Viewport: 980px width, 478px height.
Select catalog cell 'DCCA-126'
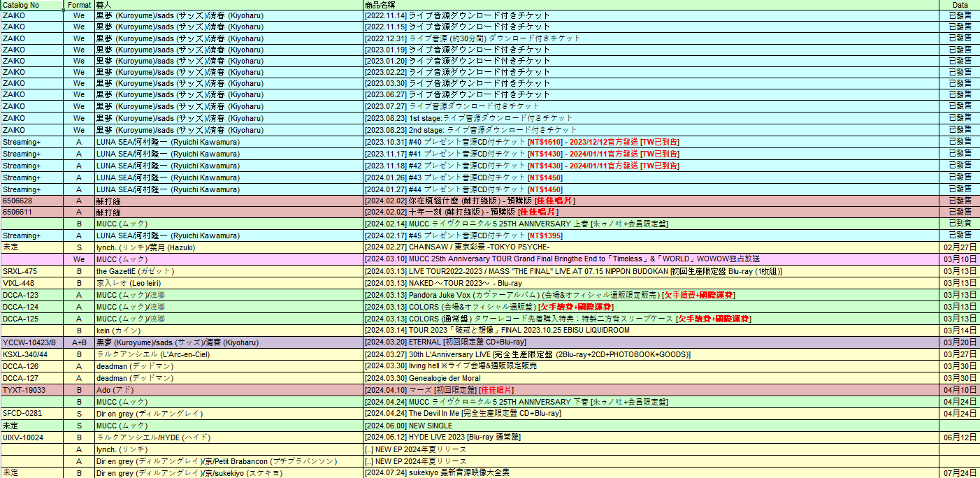(x=32, y=365)
